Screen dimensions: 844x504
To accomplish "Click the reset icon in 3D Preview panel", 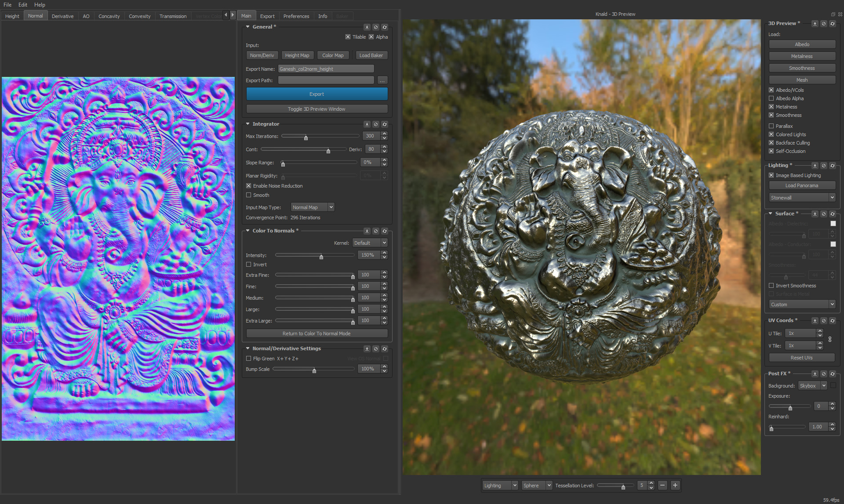I will 832,24.
